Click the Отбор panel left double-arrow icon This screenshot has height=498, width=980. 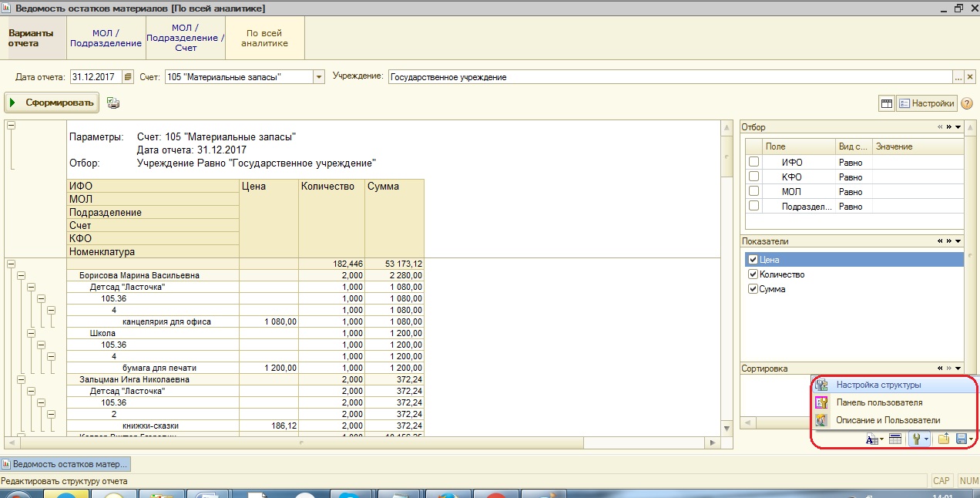(940, 127)
